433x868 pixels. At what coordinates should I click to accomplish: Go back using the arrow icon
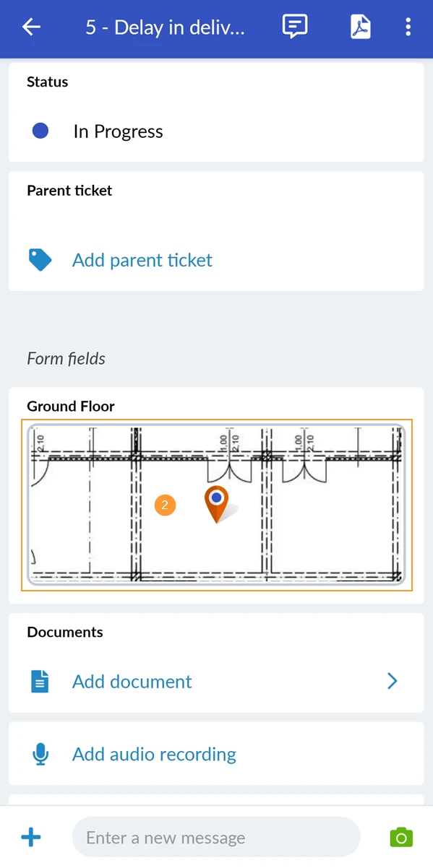[x=32, y=27]
